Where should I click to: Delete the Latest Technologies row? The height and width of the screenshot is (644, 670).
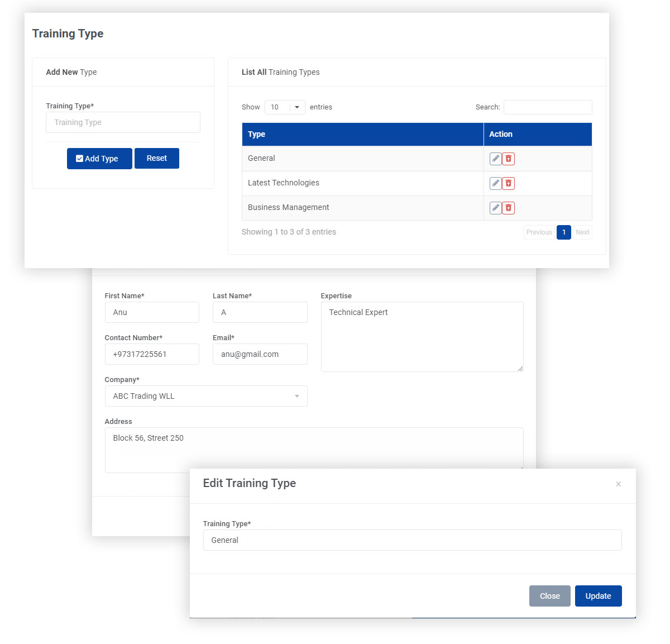[x=508, y=183]
